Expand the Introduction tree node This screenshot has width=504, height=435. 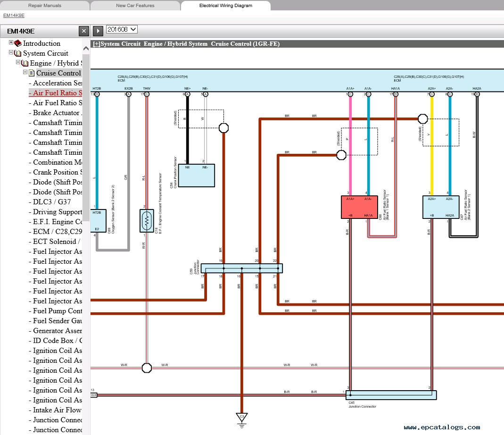(11, 43)
